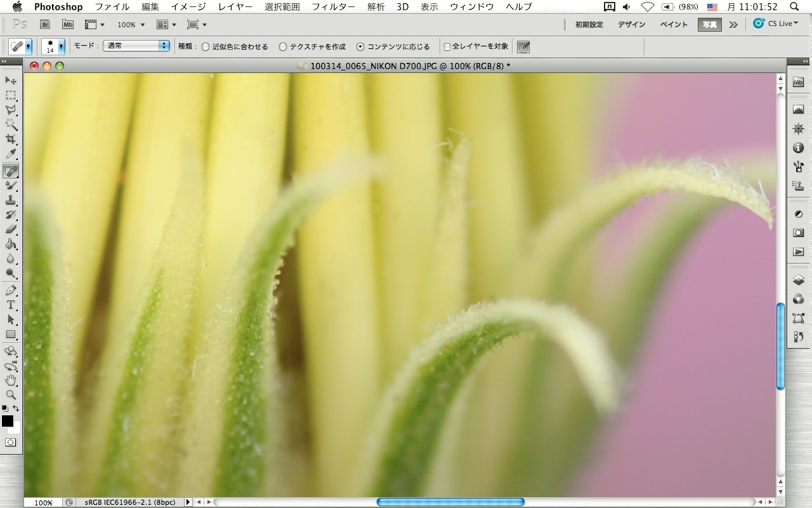
Task: Select the Spot Healing Brush tool
Action: pyautogui.click(x=11, y=171)
